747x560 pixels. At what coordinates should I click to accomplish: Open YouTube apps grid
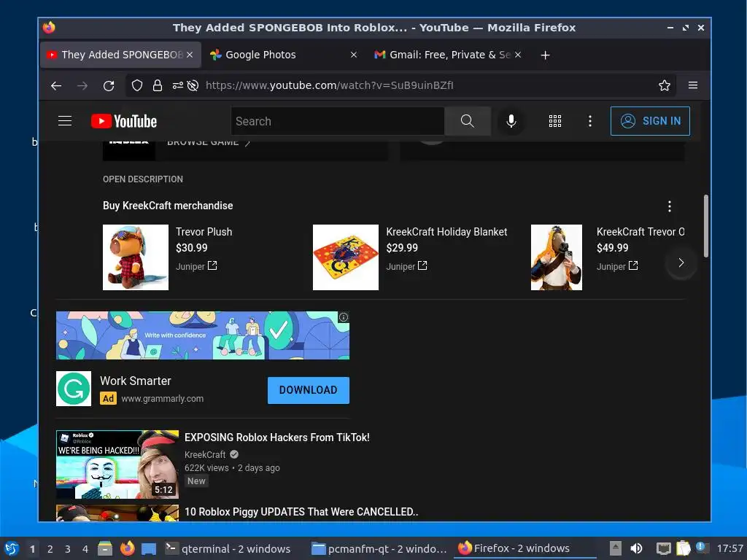(555, 122)
